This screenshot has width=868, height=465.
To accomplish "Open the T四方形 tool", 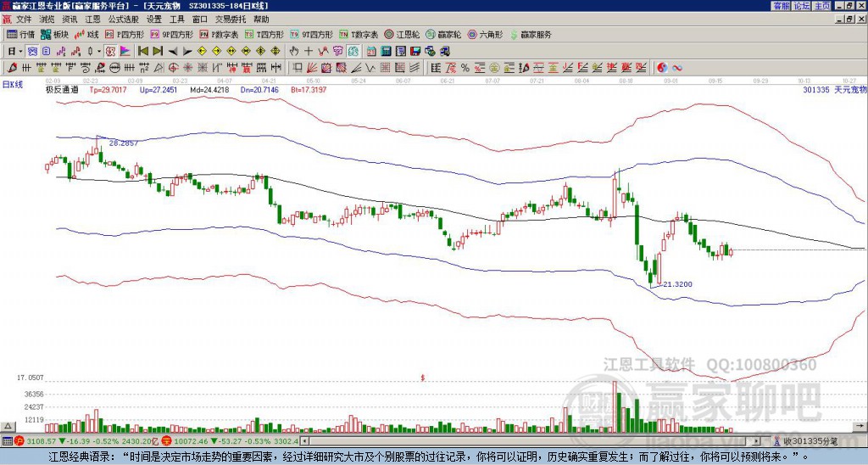I will 264,34.
